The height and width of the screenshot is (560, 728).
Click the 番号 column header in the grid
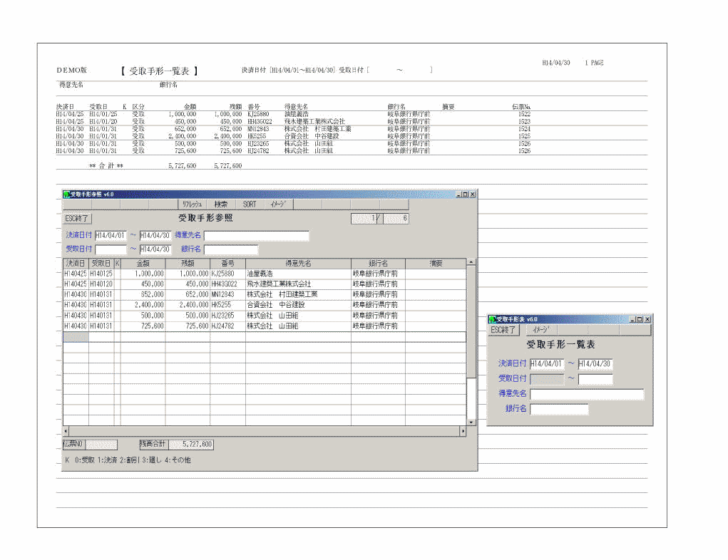click(227, 264)
